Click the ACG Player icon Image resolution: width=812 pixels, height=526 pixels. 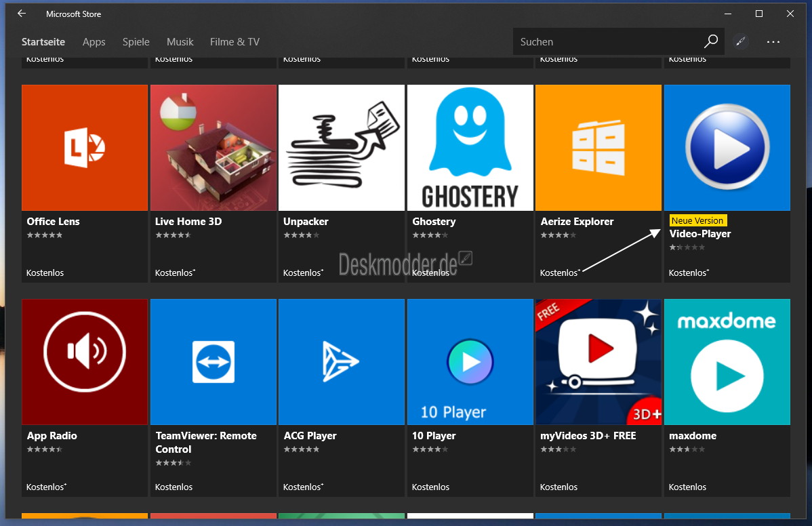pos(342,362)
